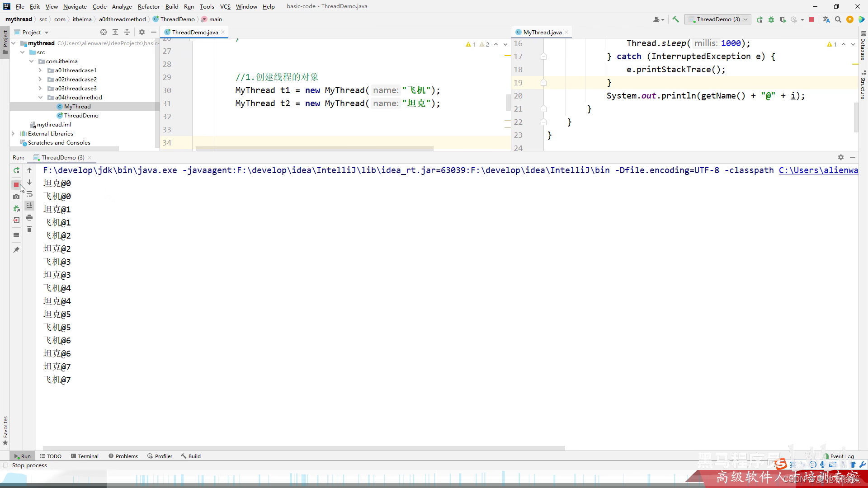Click the print console output icon

tap(29, 218)
